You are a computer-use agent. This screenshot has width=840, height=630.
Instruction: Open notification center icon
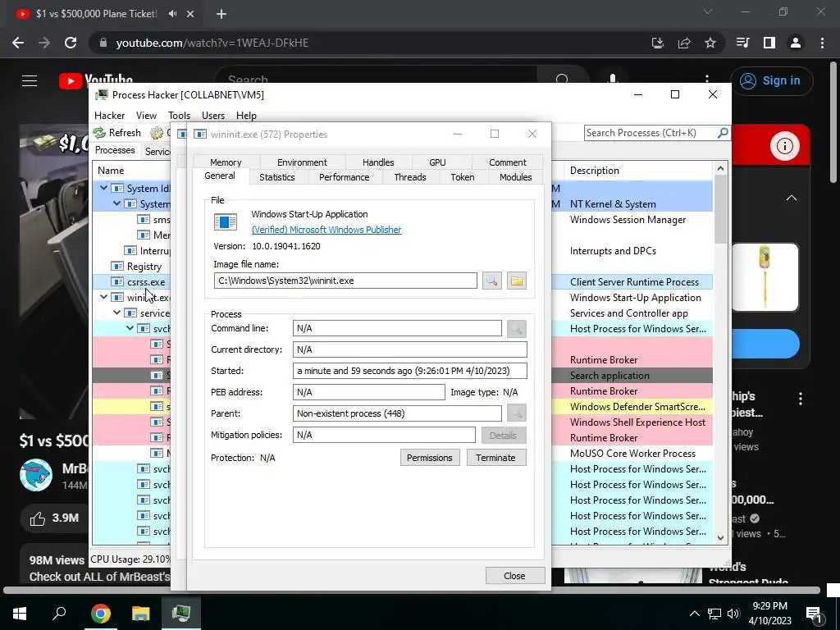[815, 614]
